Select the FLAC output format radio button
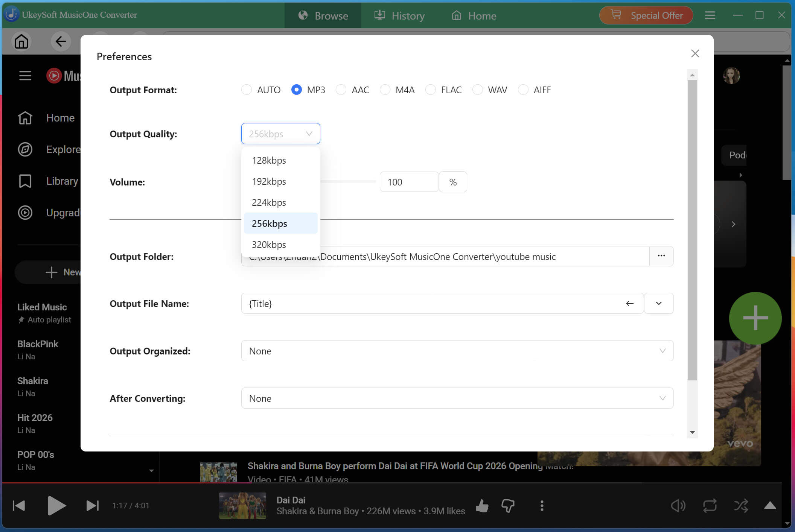This screenshot has width=795, height=532. pyautogui.click(x=430, y=90)
